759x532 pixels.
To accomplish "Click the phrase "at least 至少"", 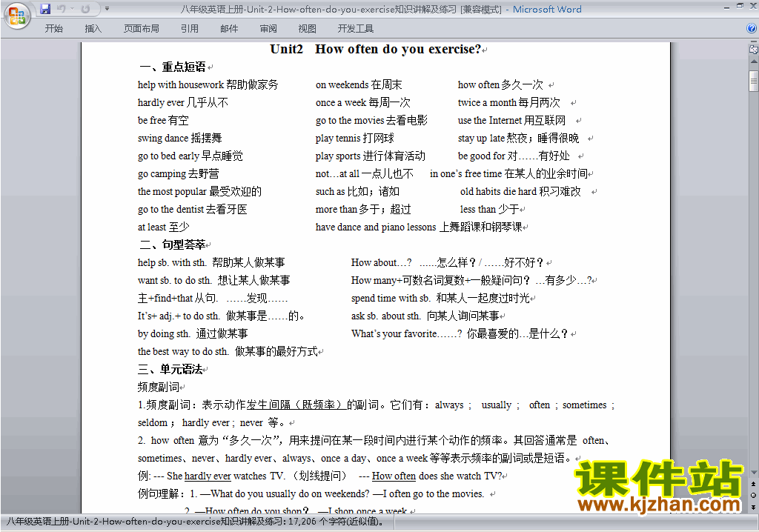I will pos(163,227).
